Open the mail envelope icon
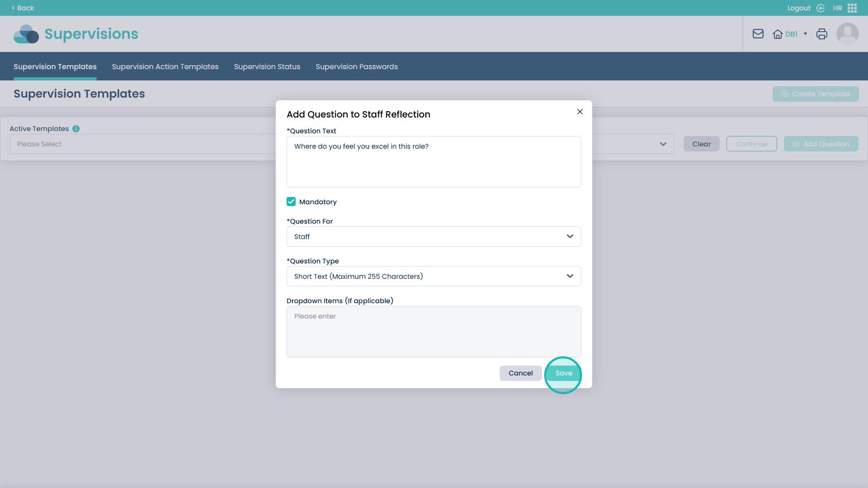The image size is (868, 488). (758, 34)
